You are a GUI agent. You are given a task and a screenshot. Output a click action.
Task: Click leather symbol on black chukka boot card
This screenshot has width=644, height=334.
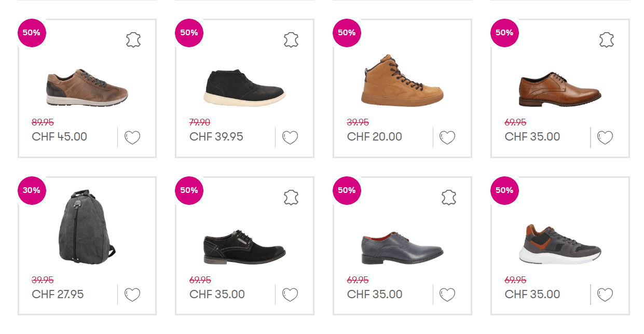click(291, 40)
